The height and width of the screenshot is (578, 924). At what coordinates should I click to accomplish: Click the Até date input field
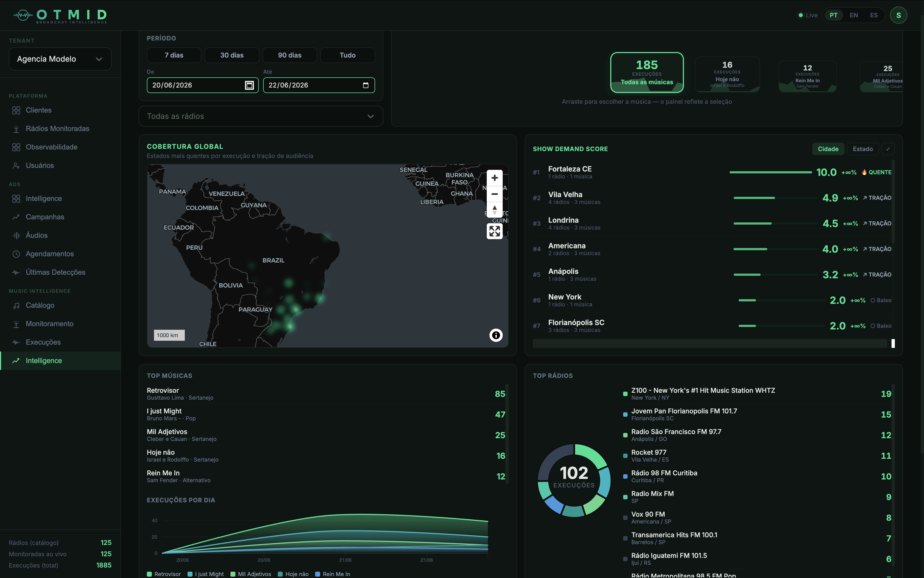coord(319,85)
